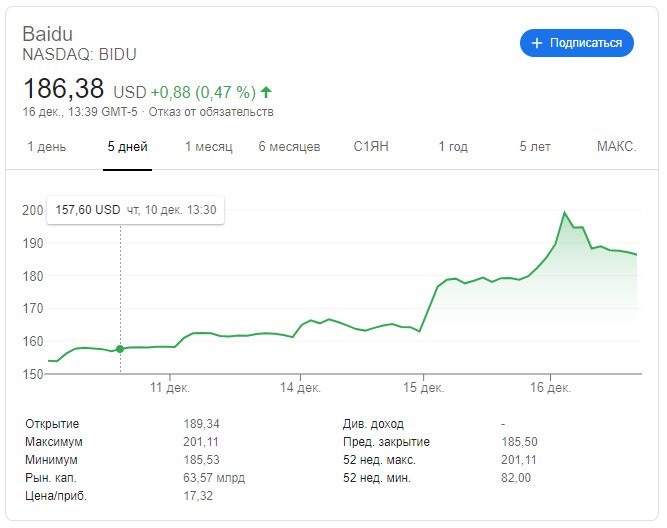Click the Максимум value 201,11
Screen dimensions: 667x528
click(201, 442)
